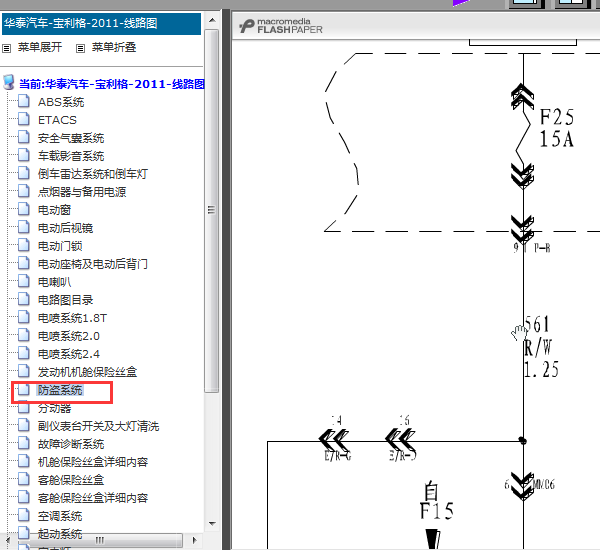This screenshot has height=550, width=600.
Task: Open 电喷系统2.0 diagram
Action: coord(69,336)
